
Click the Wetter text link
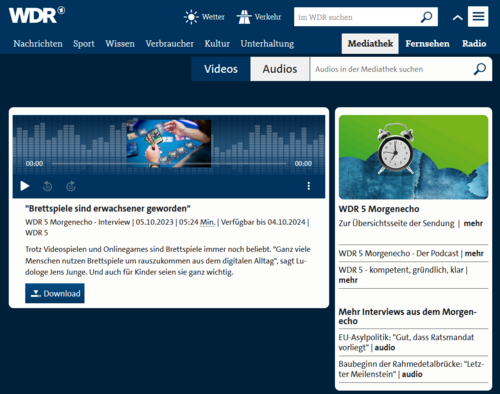coord(213,17)
